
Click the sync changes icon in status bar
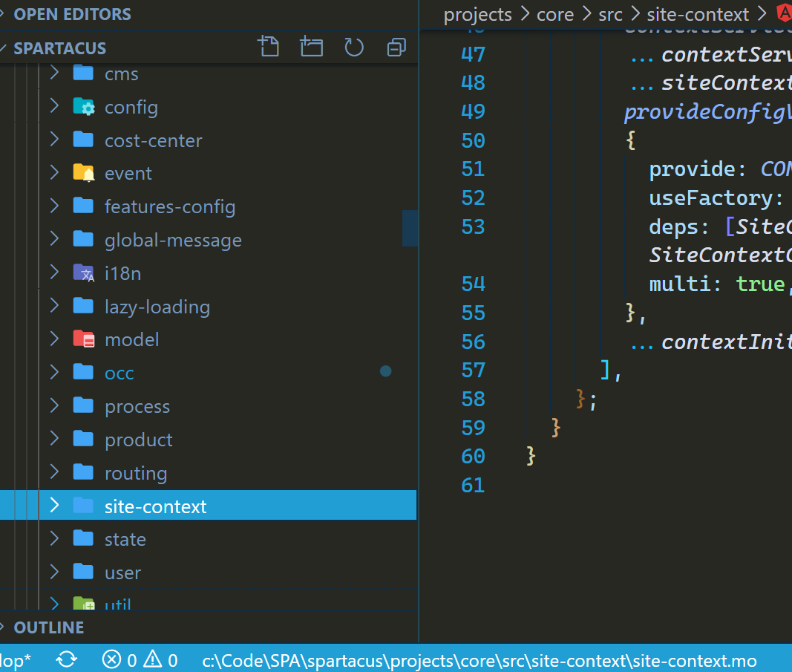(67, 660)
